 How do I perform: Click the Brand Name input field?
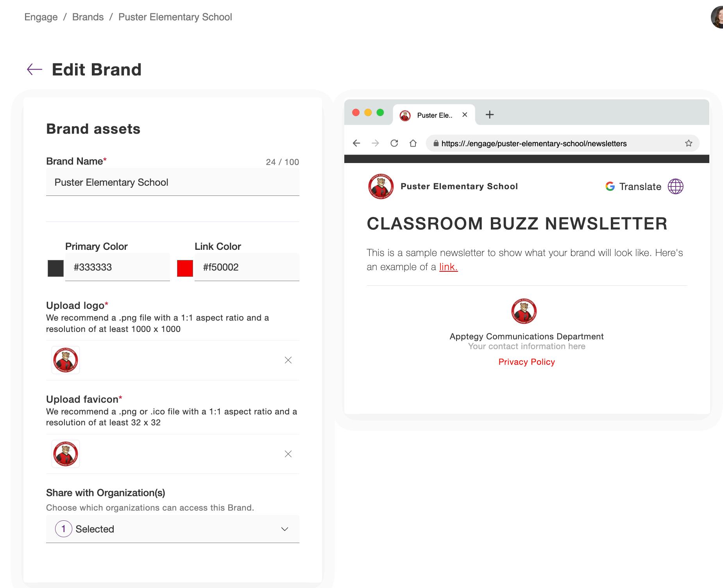(173, 182)
